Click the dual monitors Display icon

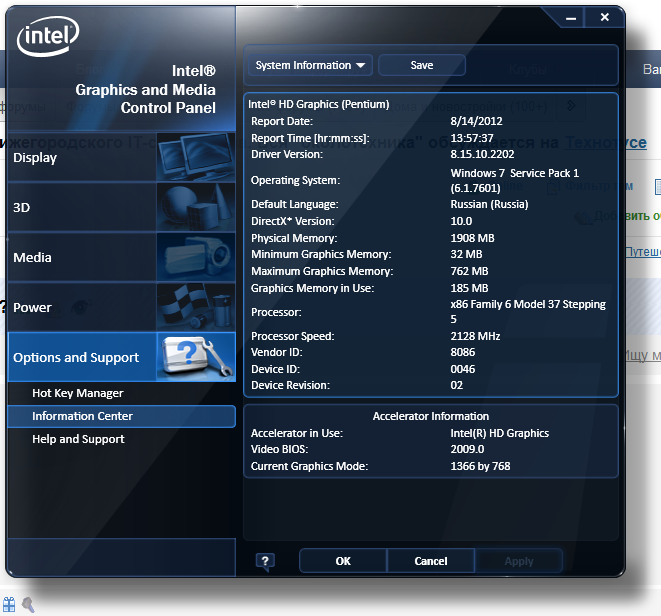tap(196, 157)
